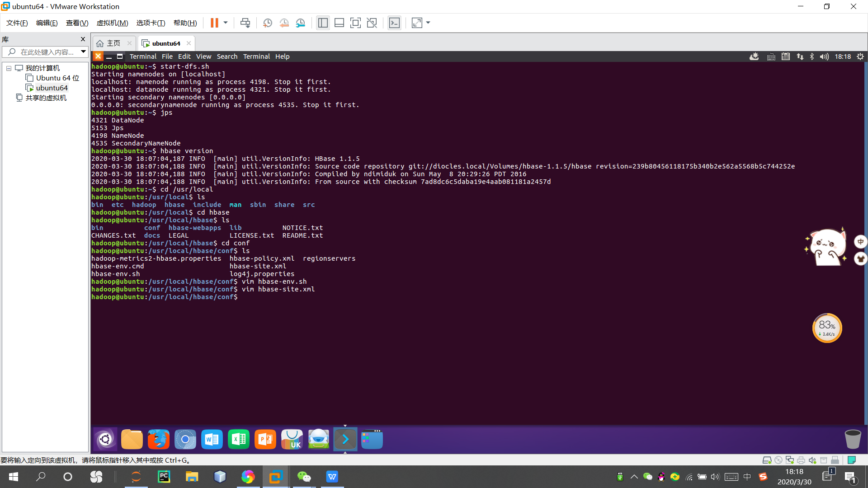Open the snapshot manager
868x488 pixels.
(301, 23)
